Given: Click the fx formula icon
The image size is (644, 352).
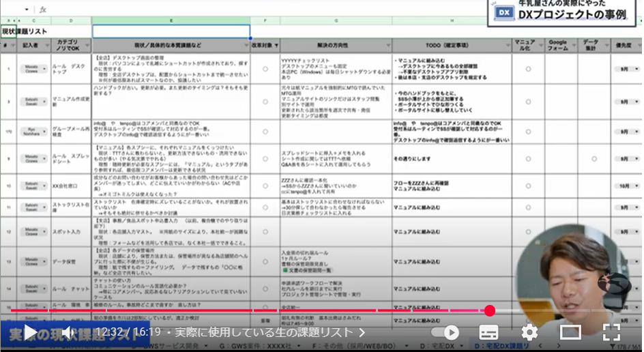Looking at the screenshot, I should [x=43, y=10].
